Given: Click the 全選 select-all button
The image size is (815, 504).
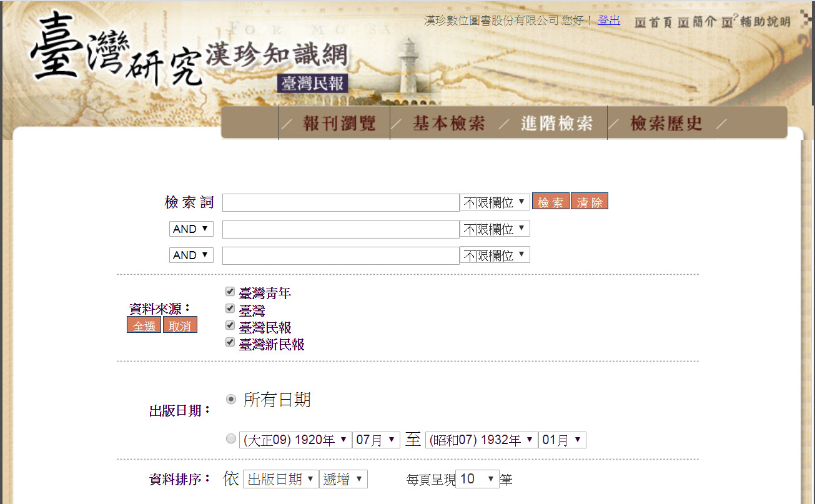Looking at the screenshot, I should (x=144, y=325).
